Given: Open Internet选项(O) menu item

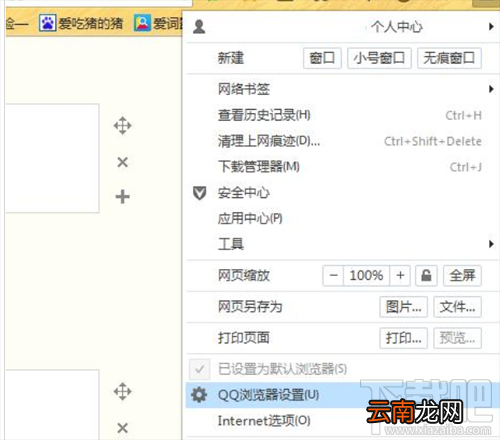Looking at the screenshot, I should pos(343,421).
